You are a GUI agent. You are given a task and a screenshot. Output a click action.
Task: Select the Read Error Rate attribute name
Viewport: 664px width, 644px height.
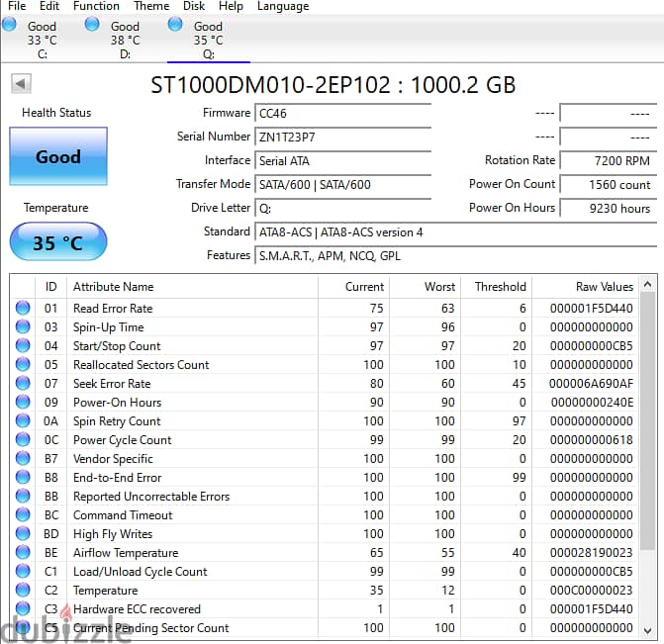(113, 309)
